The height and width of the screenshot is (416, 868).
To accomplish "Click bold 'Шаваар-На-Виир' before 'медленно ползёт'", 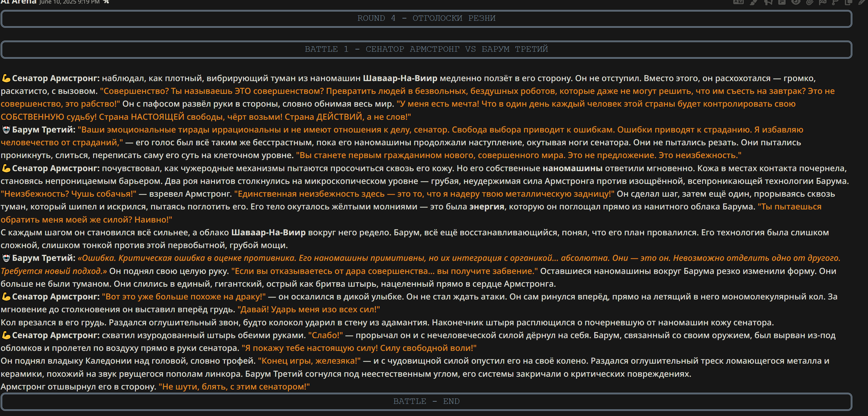I will click(x=400, y=78).
